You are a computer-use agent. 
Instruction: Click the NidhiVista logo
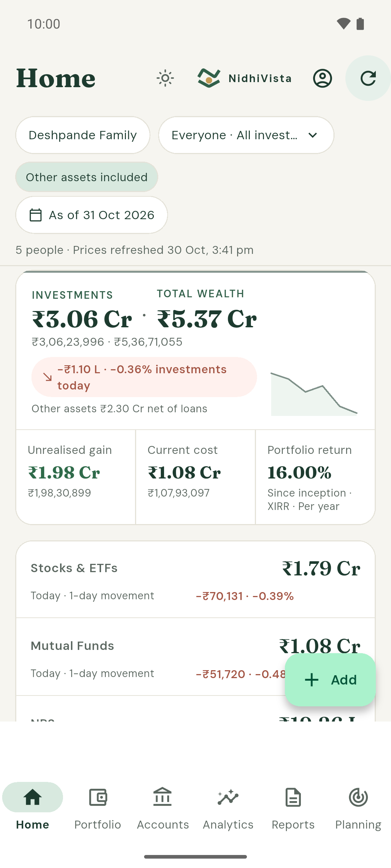click(245, 78)
